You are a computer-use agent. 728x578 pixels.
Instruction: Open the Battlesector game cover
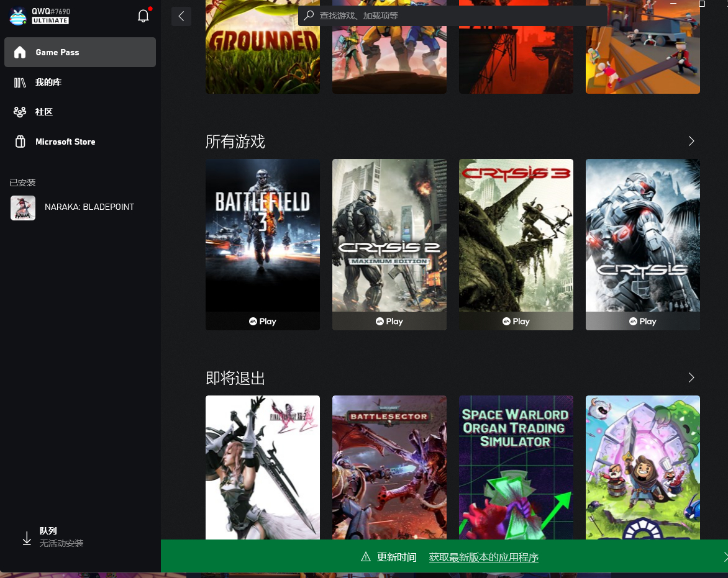click(x=389, y=467)
